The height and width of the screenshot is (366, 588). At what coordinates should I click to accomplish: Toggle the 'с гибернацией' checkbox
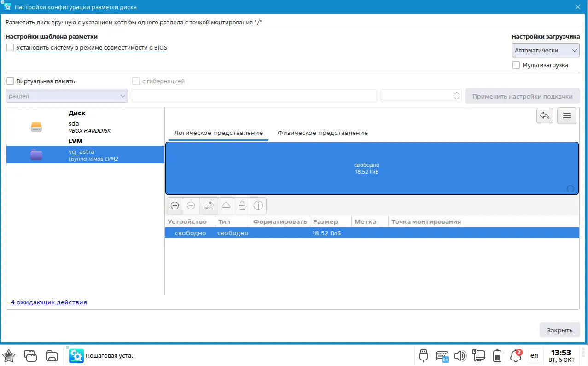click(x=136, y=81)
